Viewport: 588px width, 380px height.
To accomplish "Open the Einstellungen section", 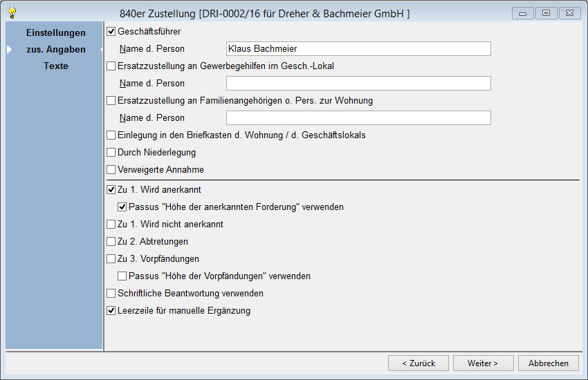I will click(55, 32).
